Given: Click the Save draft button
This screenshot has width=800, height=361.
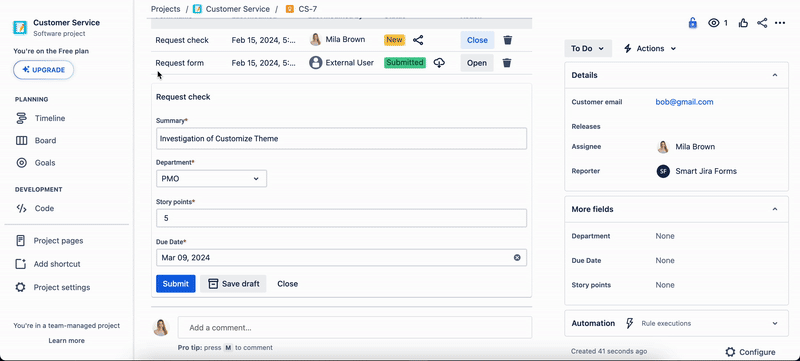Looking at the screenshot, I should click(x=233, y=284).
